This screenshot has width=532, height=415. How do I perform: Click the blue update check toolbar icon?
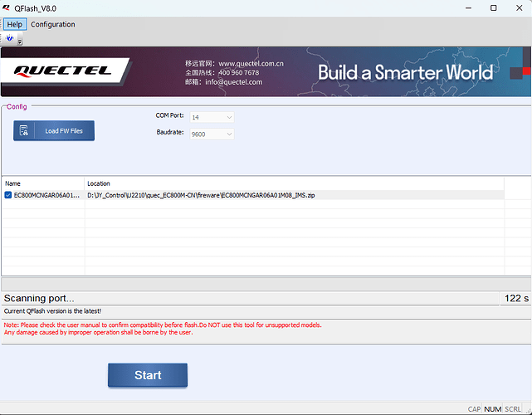click(x=10, y=38)
